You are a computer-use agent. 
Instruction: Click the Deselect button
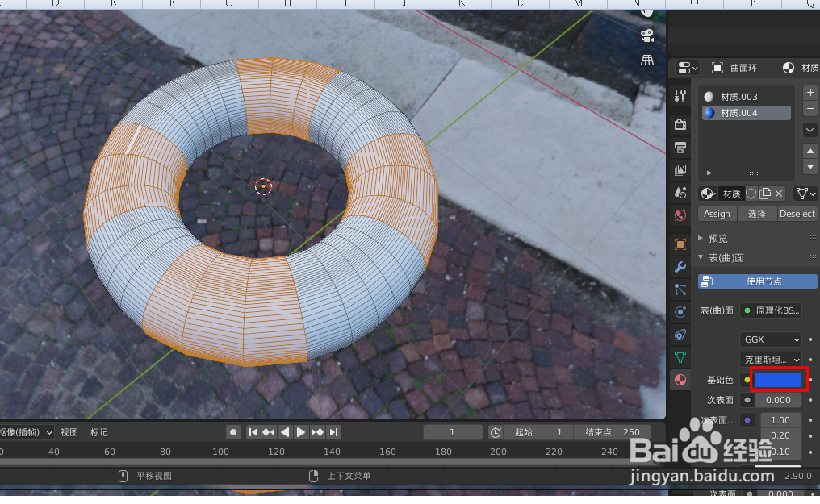(797, 214)
